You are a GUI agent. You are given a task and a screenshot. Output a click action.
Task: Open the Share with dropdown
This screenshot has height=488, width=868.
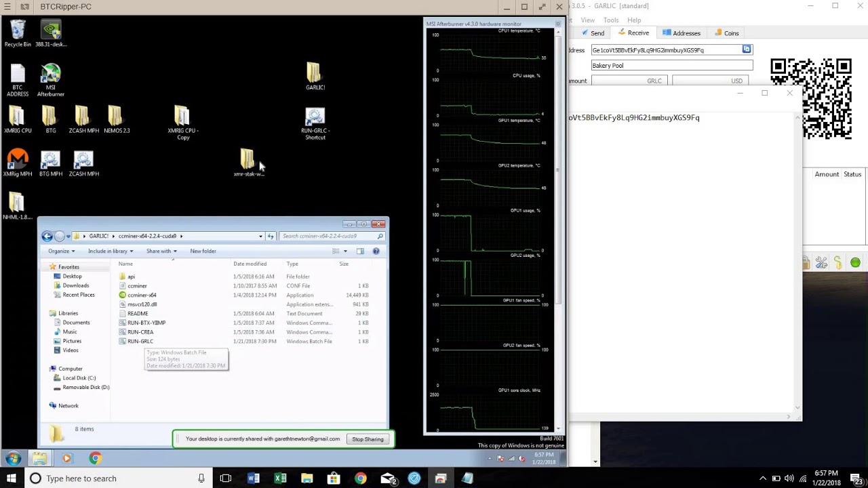coord(161,251)
